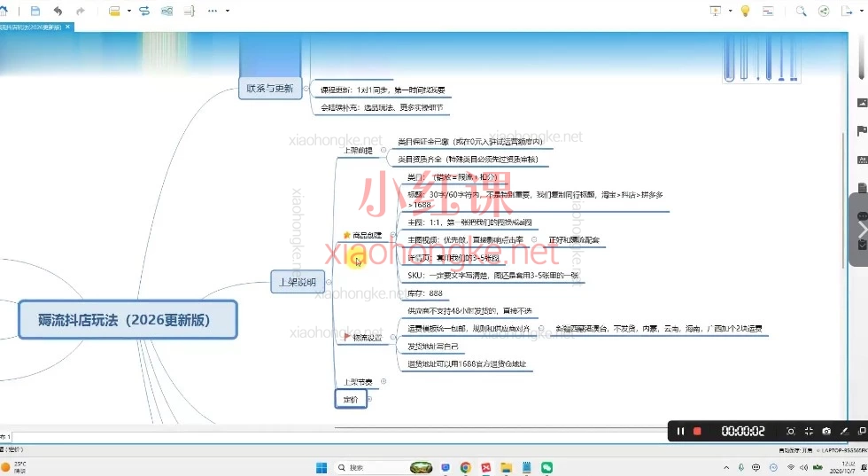Collapse the 上架说明 branch

329,282
